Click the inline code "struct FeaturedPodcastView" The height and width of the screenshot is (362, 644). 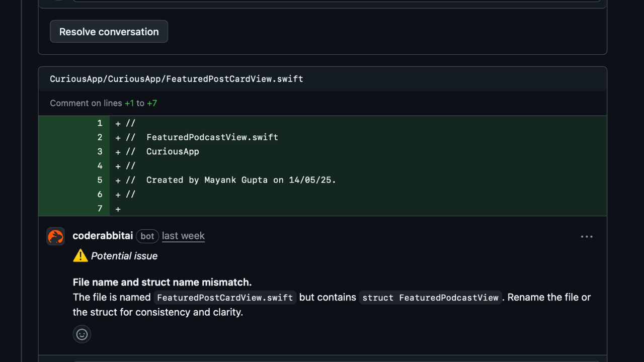click(430, 298)
